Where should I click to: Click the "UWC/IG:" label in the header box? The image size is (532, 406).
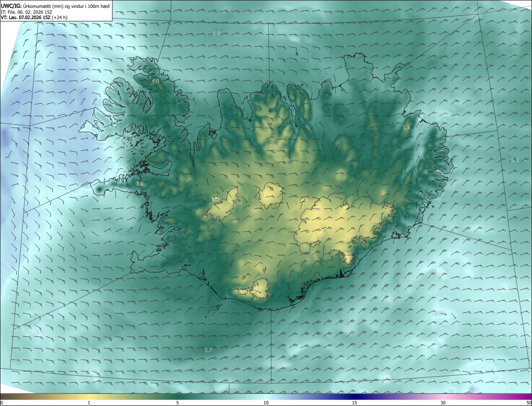pos(11,6)
